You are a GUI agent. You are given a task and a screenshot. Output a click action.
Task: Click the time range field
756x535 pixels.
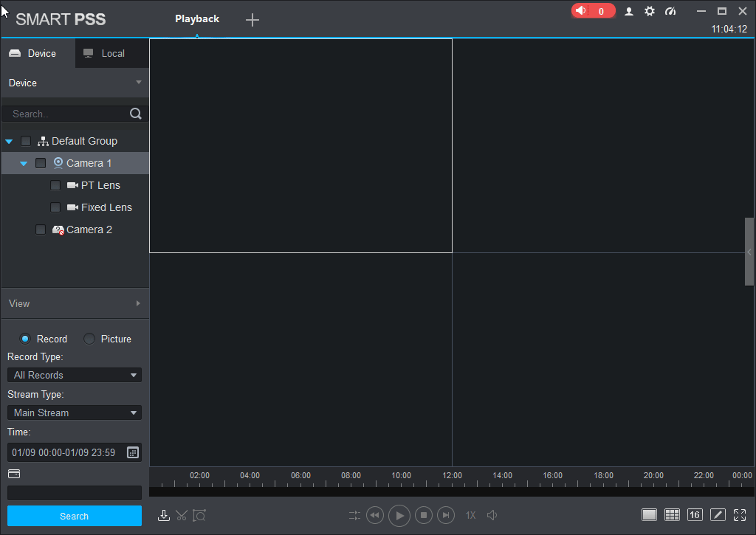(x=75, y=452)
